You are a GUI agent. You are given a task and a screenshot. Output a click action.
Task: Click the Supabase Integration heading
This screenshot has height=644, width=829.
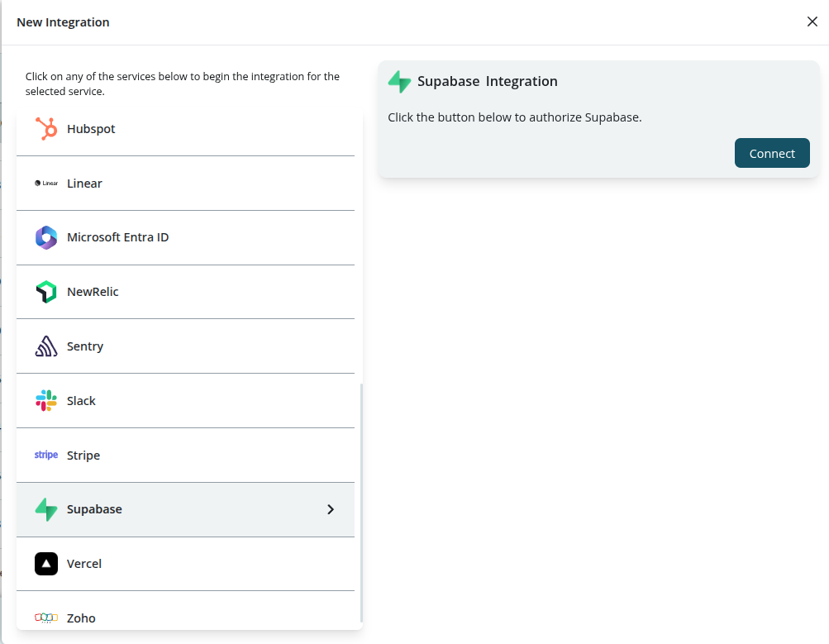488,81
